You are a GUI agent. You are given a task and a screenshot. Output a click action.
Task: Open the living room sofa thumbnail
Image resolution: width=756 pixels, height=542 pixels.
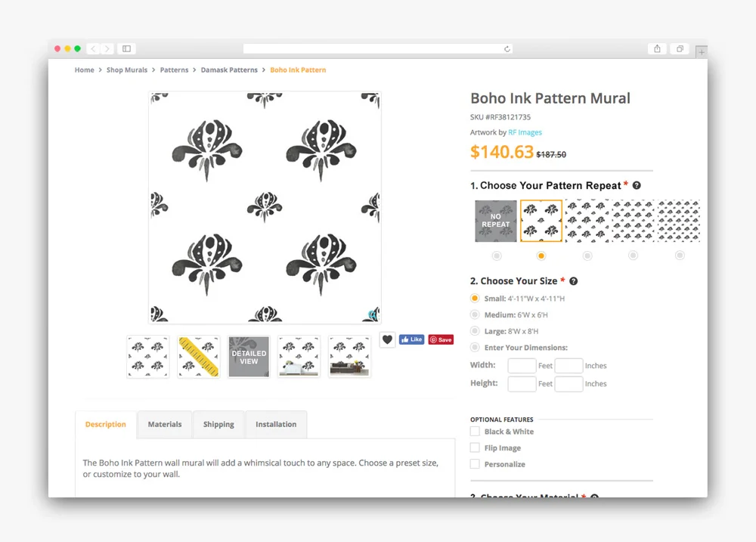pos(349,356)
